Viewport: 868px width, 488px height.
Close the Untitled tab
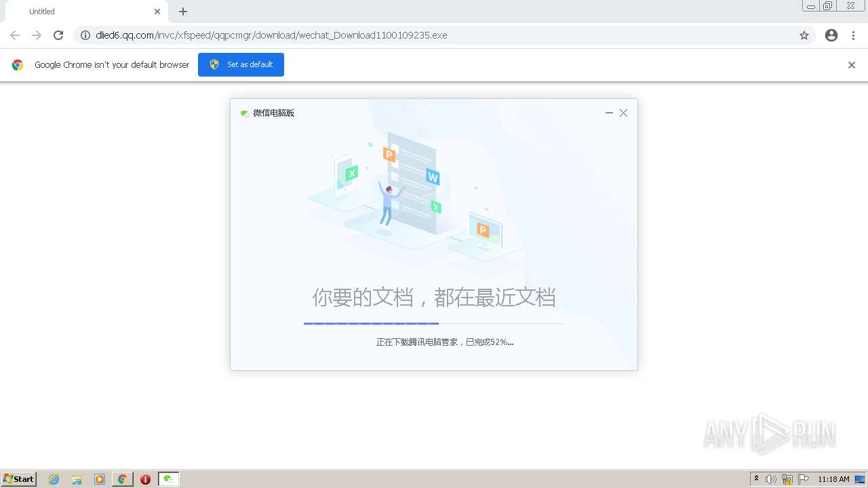[157, 12]
